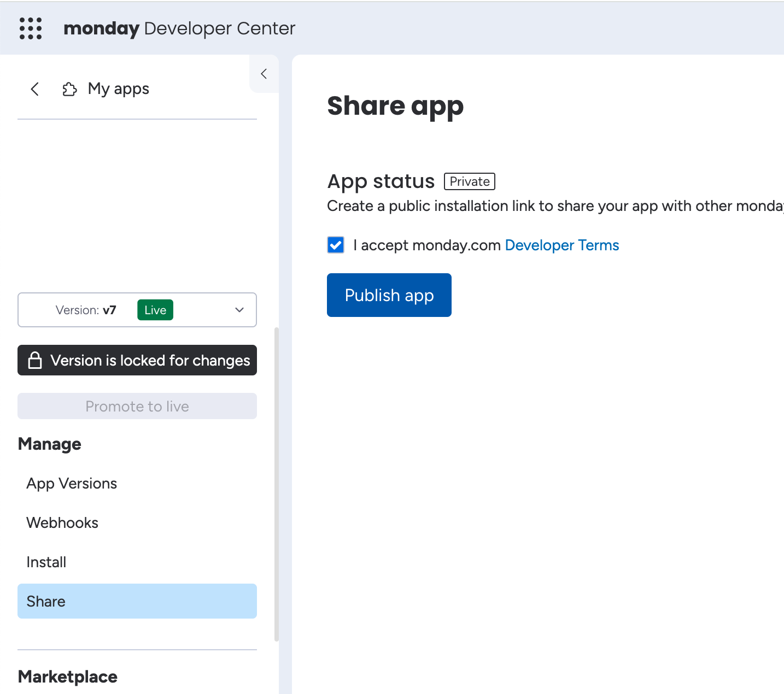784x694 pixels.
Task: Go back using the arrow beside My apps
Action: [x=35, y=89]
